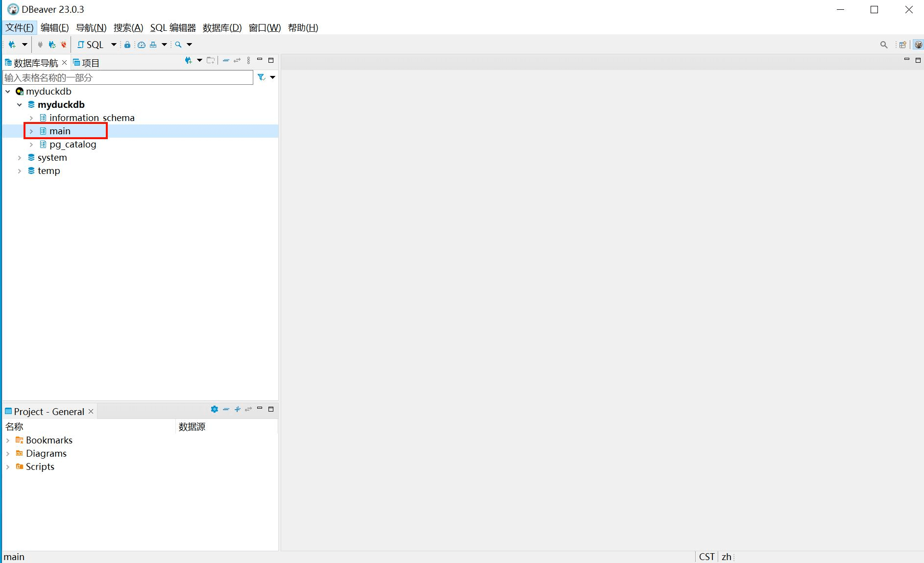Click the filter funnel icon in navigator
Image resolution: width=924 pixels, height=563 pixels.
[262, 77]
